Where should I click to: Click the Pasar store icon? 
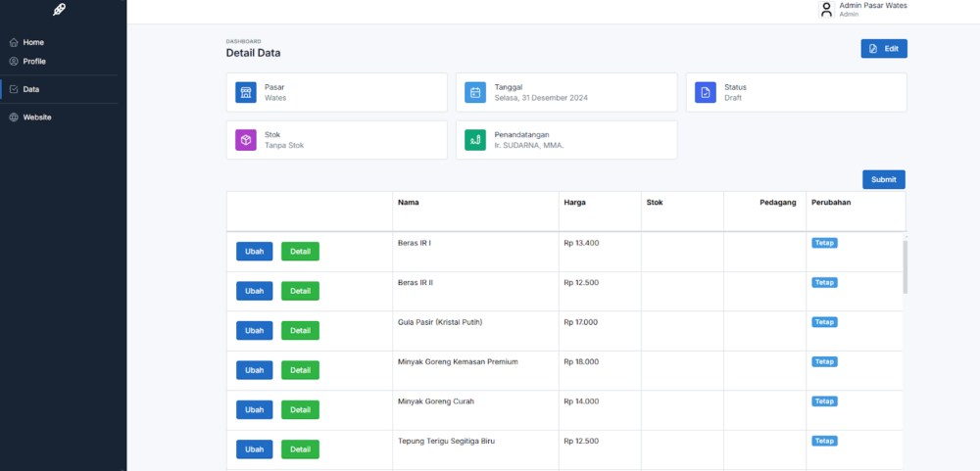click(x=246, y=92)
